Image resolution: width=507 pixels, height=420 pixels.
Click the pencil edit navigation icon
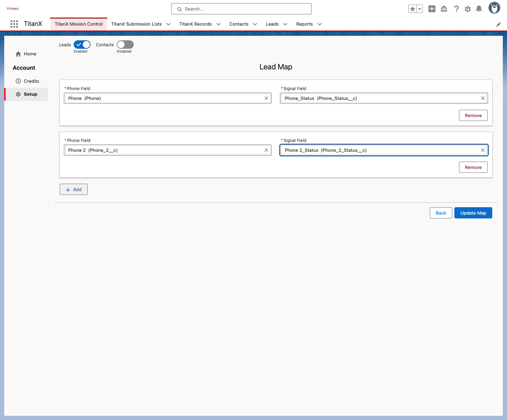click(x=498, y=24)
